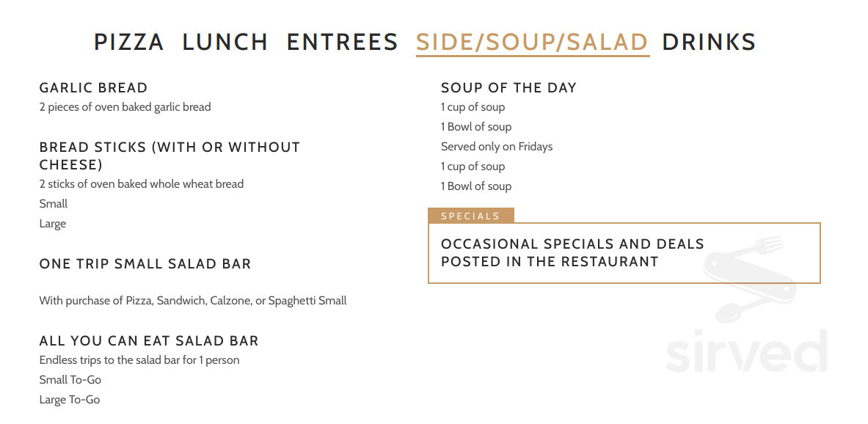868x424 pixels.
Task: Select the Soup of the Day heading
Action: [x=508, y=87]
